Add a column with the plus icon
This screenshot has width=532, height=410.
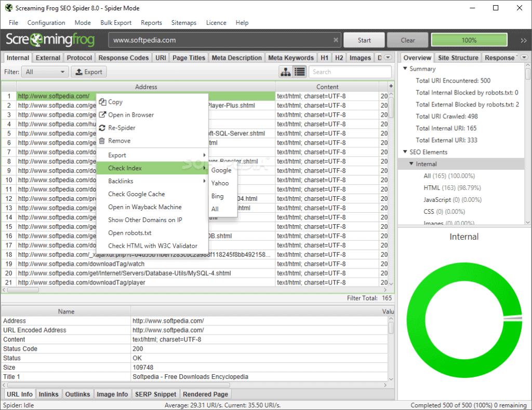click(391, 86)
